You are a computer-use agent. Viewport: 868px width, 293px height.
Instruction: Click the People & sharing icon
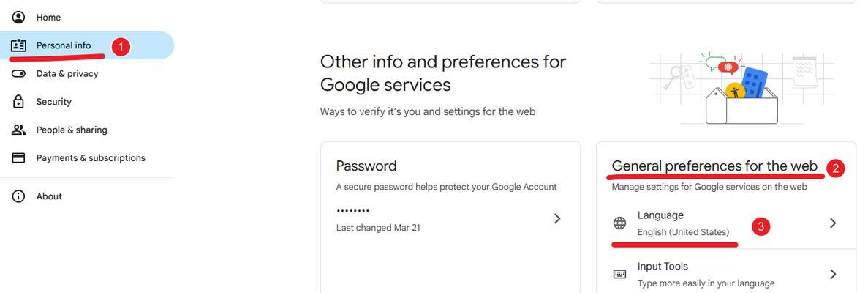tap(18, 130)
